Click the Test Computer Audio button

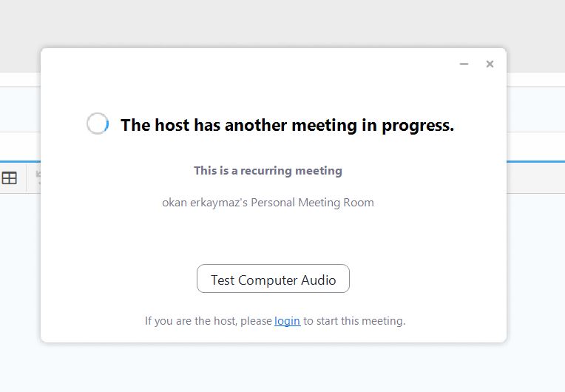tap(273, 279)
